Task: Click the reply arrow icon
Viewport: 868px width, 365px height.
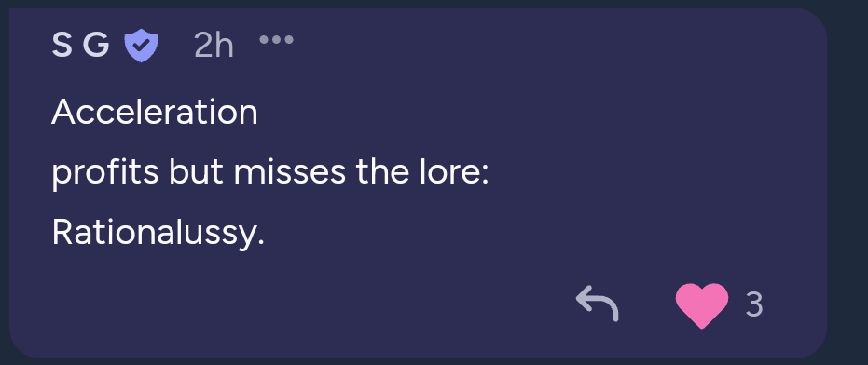Action: [597, 304]
